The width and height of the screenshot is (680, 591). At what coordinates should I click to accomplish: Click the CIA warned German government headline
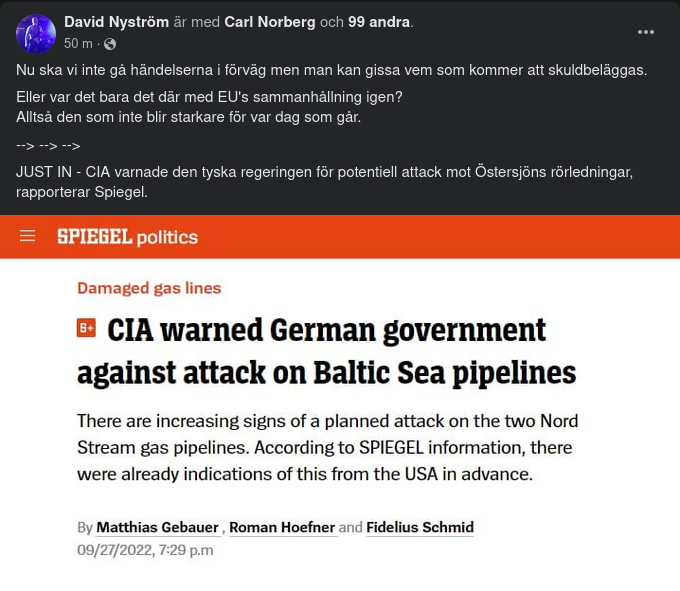327,350
